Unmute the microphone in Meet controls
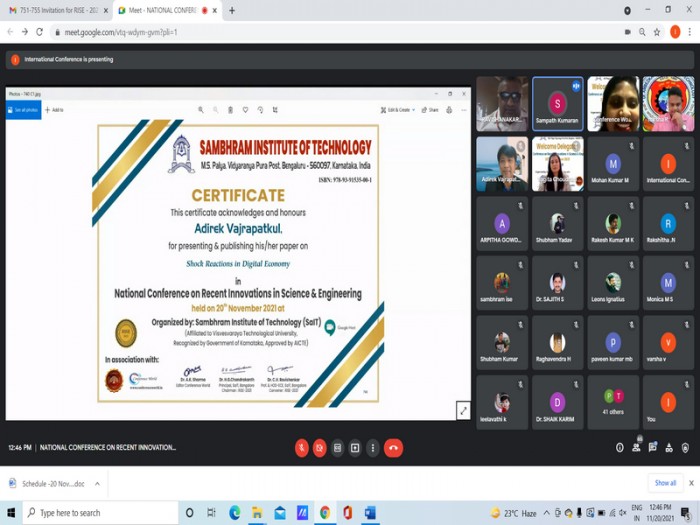 tap(302, 448)
